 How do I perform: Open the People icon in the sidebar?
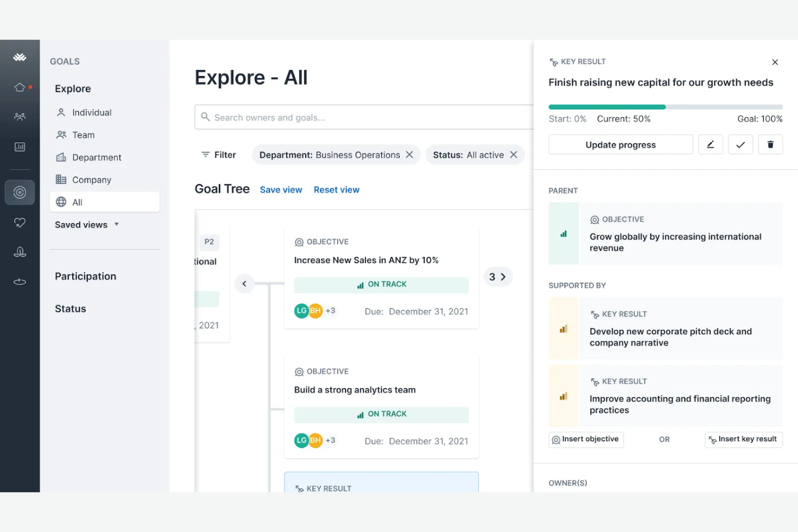click(x=20, y=116)
